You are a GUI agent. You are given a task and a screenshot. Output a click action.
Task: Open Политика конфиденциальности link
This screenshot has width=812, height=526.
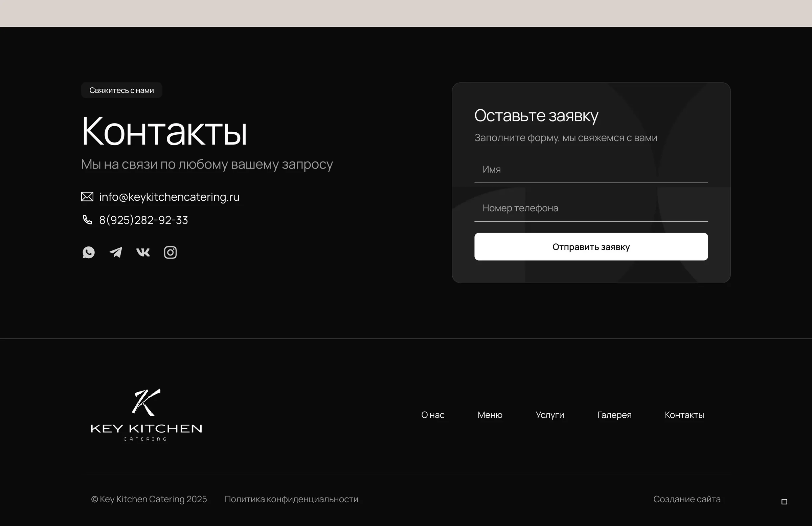coord(291,499)
